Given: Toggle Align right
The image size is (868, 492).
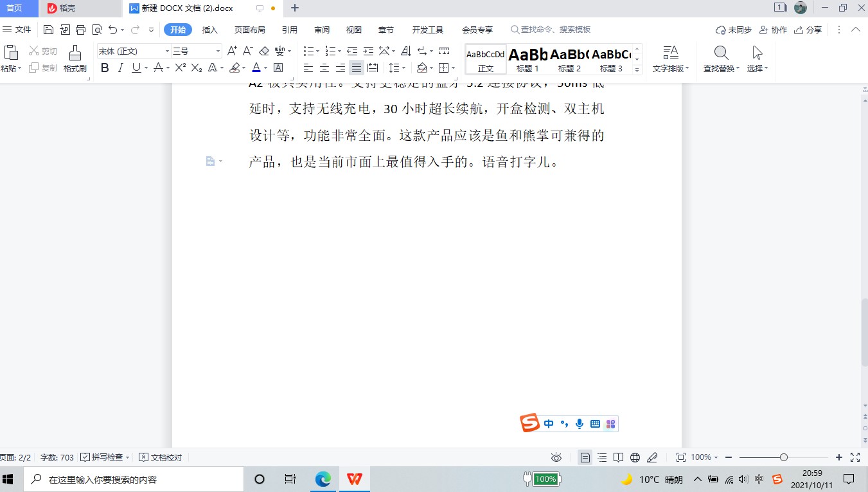Looking at the screenshot, I should pos(341,68).
